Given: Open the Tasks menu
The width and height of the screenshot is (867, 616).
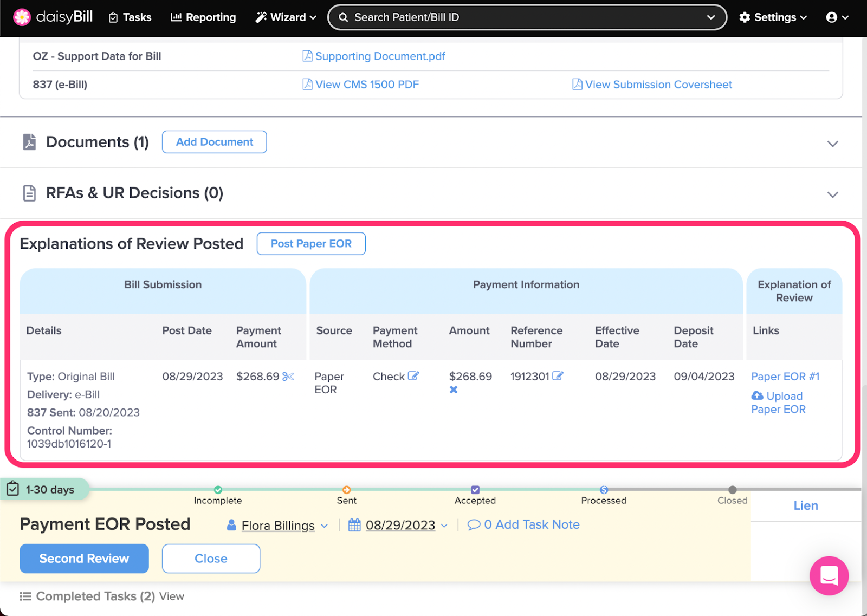Looking at the screenshot, I should pyautogui.click(x=130, y=17).
